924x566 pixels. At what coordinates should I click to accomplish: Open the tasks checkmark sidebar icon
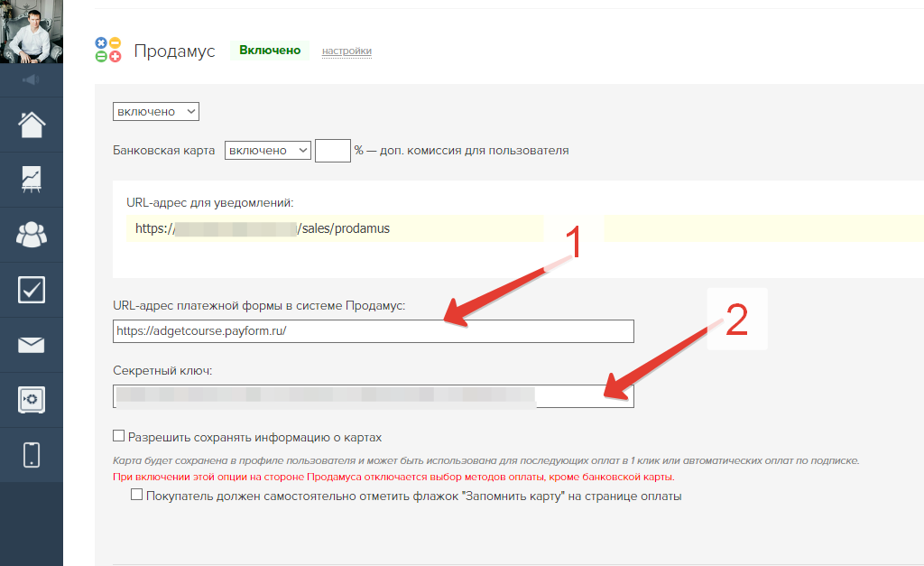click(32, 290)
